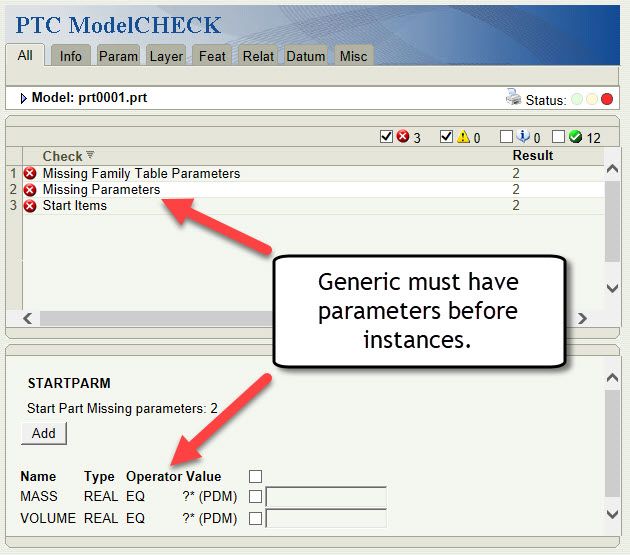Click the STARTPARM heading
The height and width of the screenshot is (555, 630).
coord(69,383)
